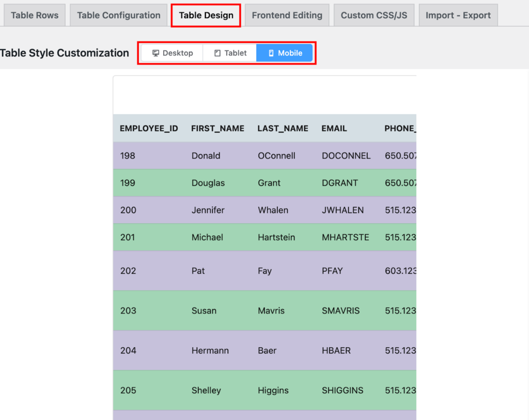Click employee ID cell 199

tap(128, 183)
